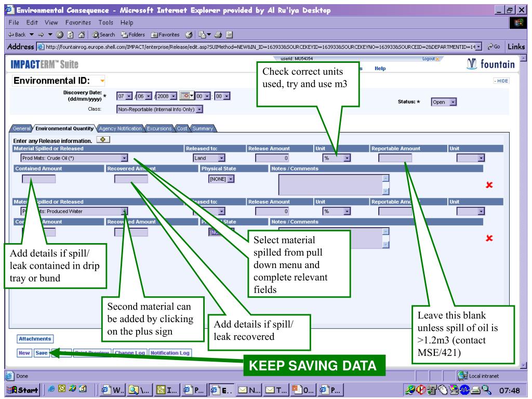Viewport: 532px width, 399px height.
Task: Open the Edit menu
Action: point(32,23)
